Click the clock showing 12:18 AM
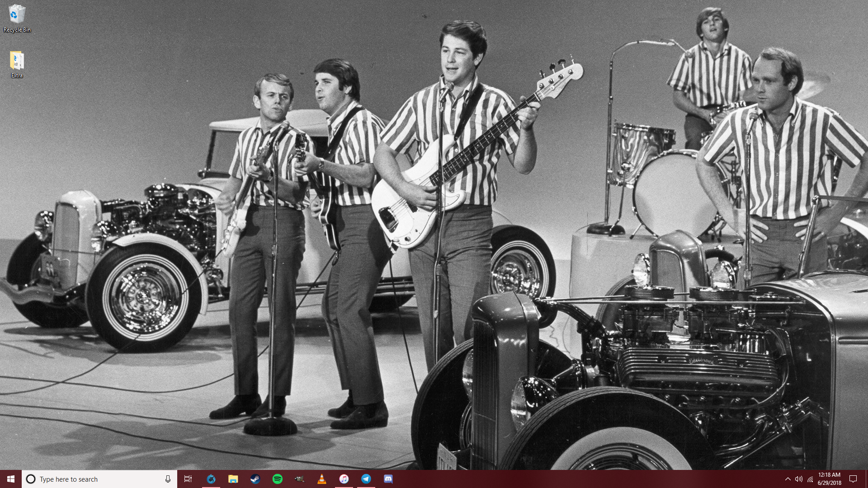This screenshot has width=868, height=488. [x=829, y=479]
